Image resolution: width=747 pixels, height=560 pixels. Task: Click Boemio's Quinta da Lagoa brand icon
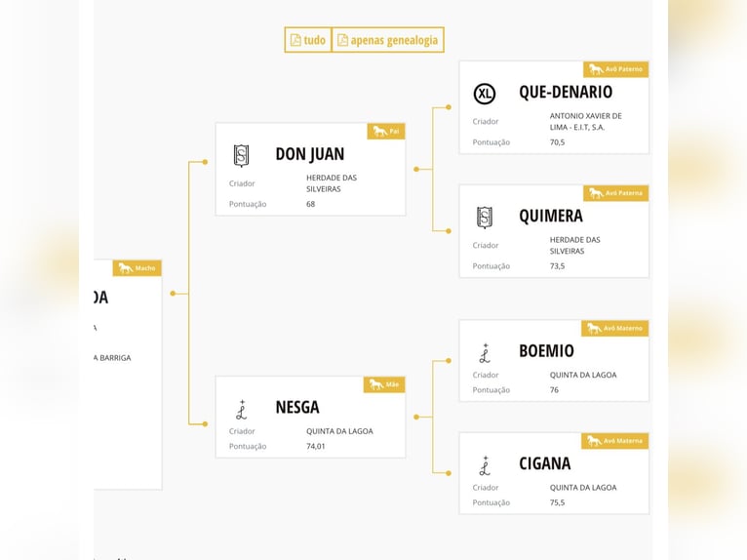point(485,352)
